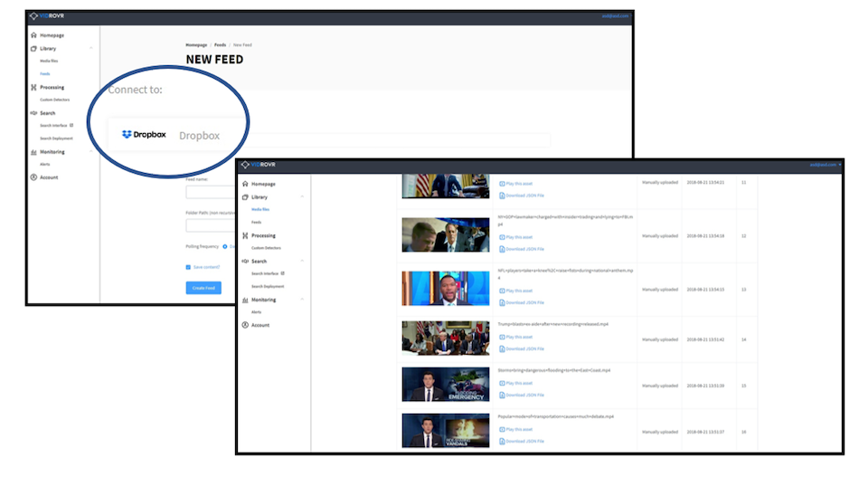Collapse the Search section in the media files window sidebar
Viewport: 868px width, 486px height.
[x=302, y=261]
